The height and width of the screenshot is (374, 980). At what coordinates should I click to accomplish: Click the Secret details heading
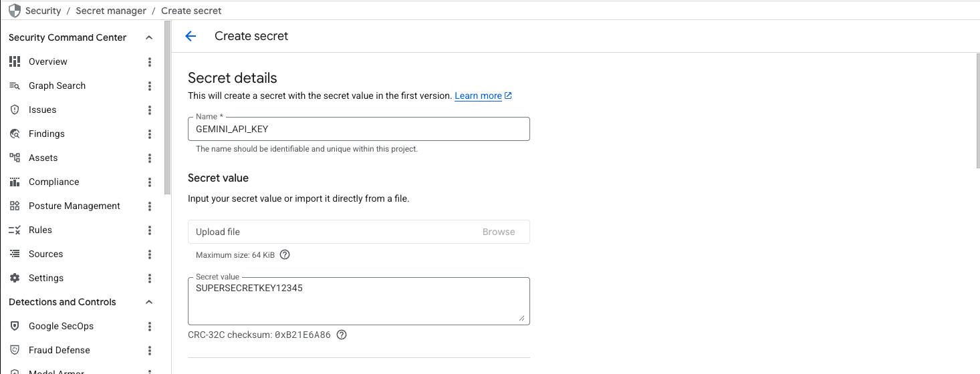point(233,77)
